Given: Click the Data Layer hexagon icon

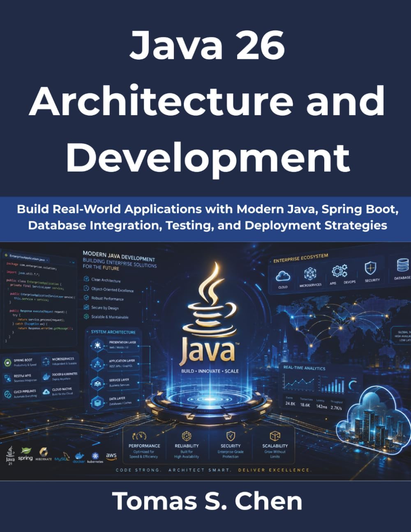Looking at the screenshot, I should [98, 402].
